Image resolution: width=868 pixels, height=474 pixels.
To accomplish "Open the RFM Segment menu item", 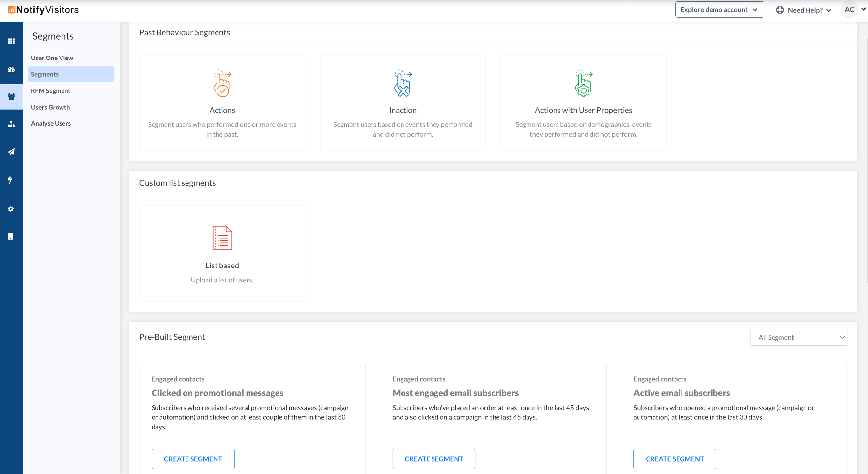I will pos(51,91).
